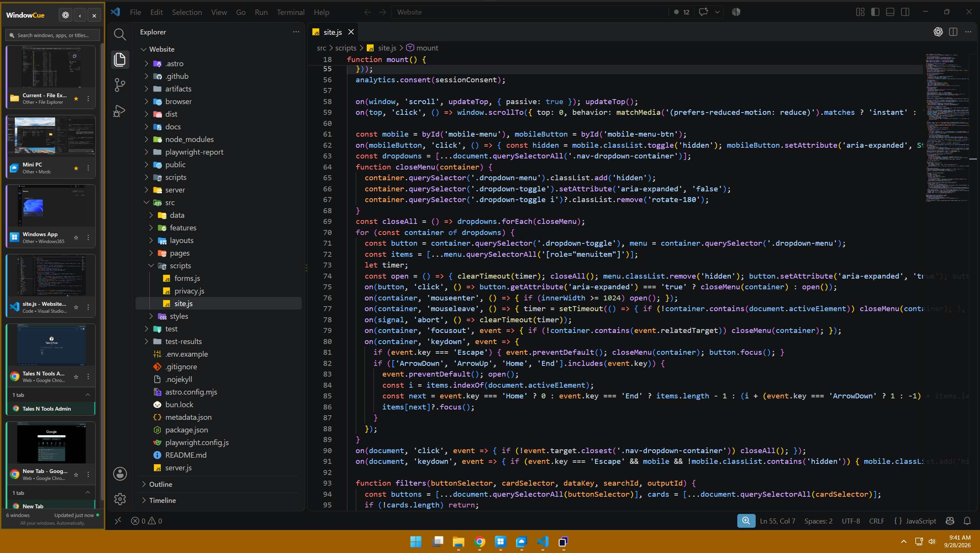Expand the node_modules folder
The height and width of the screenshot is (553, 980).
(219, 139)
